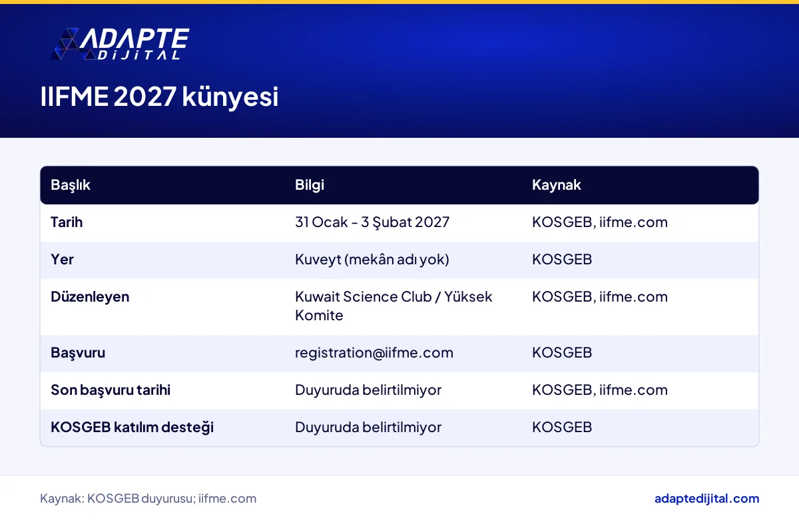Image resolution: width=799 pixels, height=532 pixels.
Task: Open the adaptedijital.com link in footer
Action: pos(706,499)
